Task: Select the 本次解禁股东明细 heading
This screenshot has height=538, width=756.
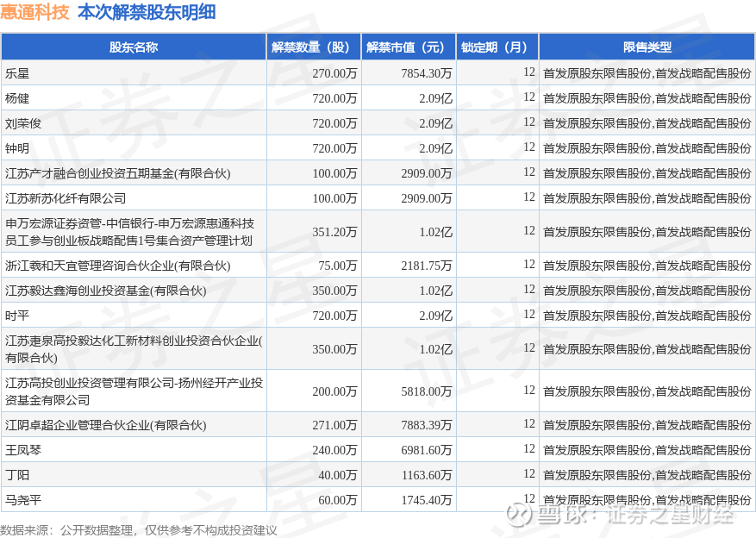Action: click(x=147, y=12)
